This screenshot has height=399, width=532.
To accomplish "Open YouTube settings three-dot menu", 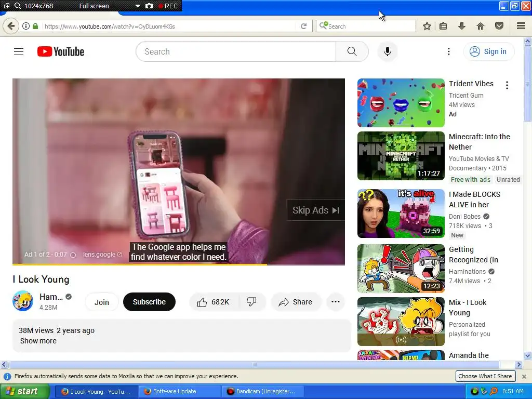I will click(448, 51).
